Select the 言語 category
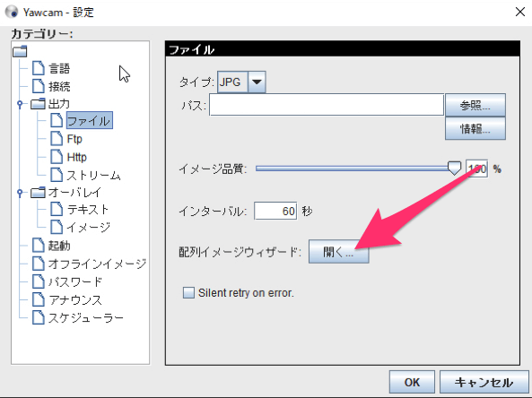This screenshot has width=532, height=398. (59, 68)
